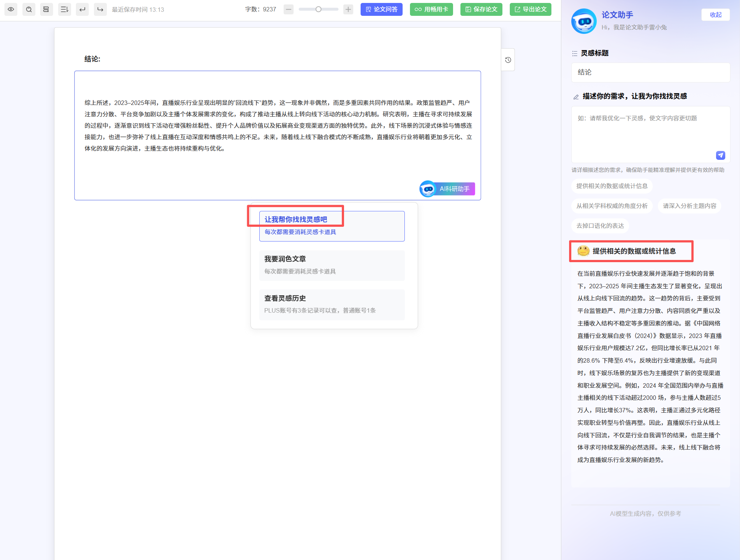
Task: Toggle the eye preview icon
Action: pos(11,9)
